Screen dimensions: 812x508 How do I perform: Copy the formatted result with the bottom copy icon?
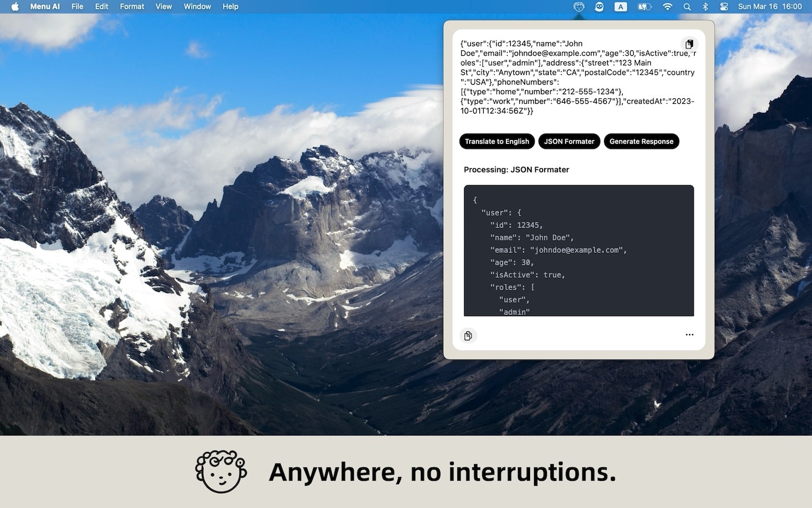coord(468,336)
